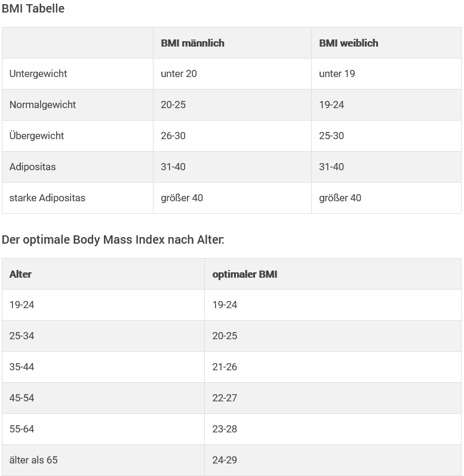
Task: Click the "BMI Tabelle" heading
Action: point(33,9)
